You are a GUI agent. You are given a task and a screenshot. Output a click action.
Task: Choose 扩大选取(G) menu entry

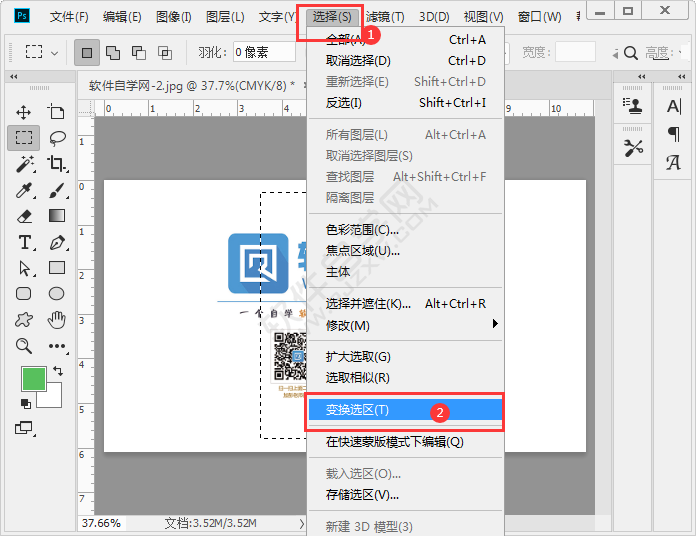click(x=405, y=357)
